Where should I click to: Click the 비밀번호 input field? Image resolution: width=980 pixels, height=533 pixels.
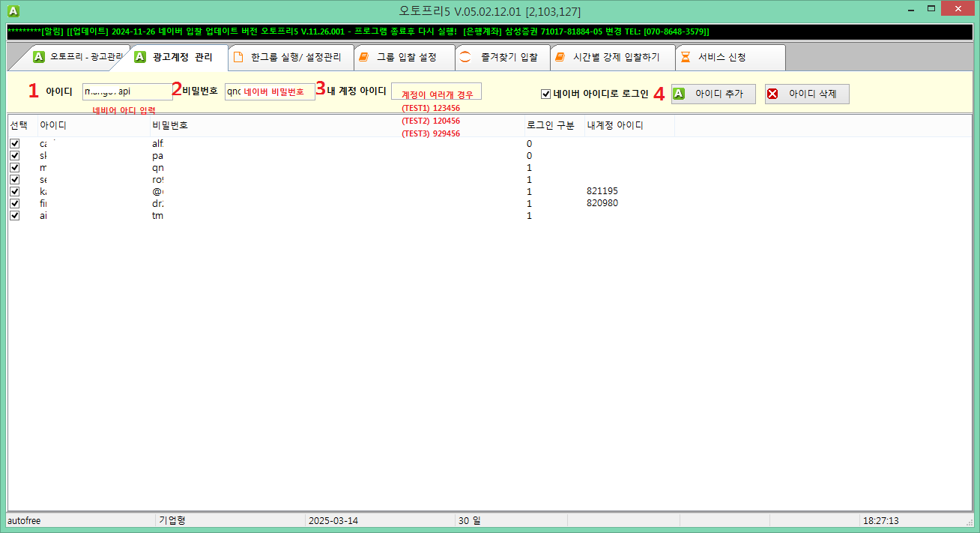tap(269, 91)
